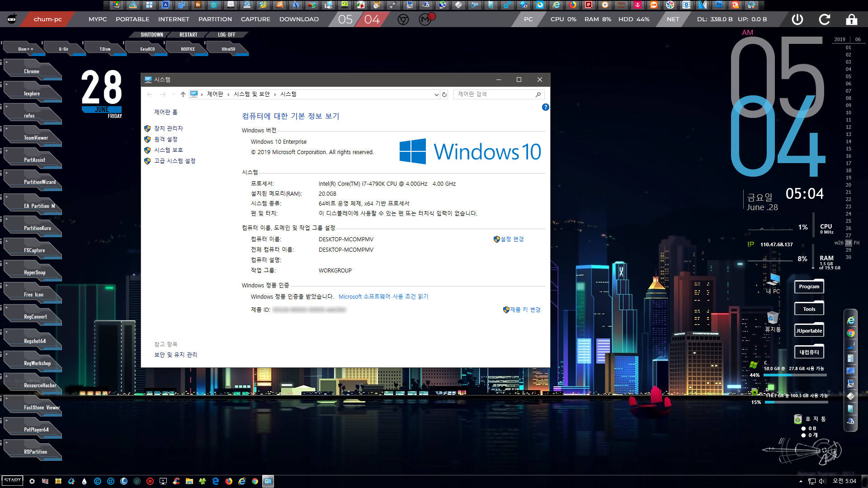Screen dimensions: 868x488
Task: Open the 내 PC desktop icon
Action: coord(773,283)
